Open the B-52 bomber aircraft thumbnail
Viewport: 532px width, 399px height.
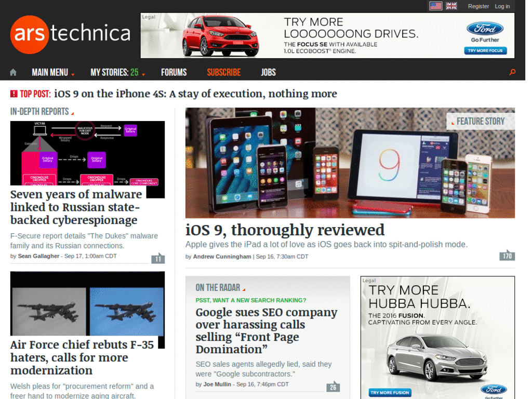(x=87, y=303)
